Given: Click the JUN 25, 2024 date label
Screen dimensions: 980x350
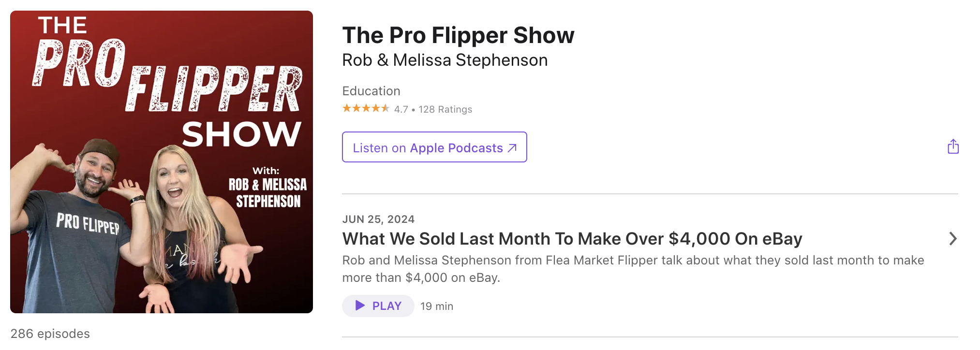Looking at the screenshot, I should tap(378, 219).
